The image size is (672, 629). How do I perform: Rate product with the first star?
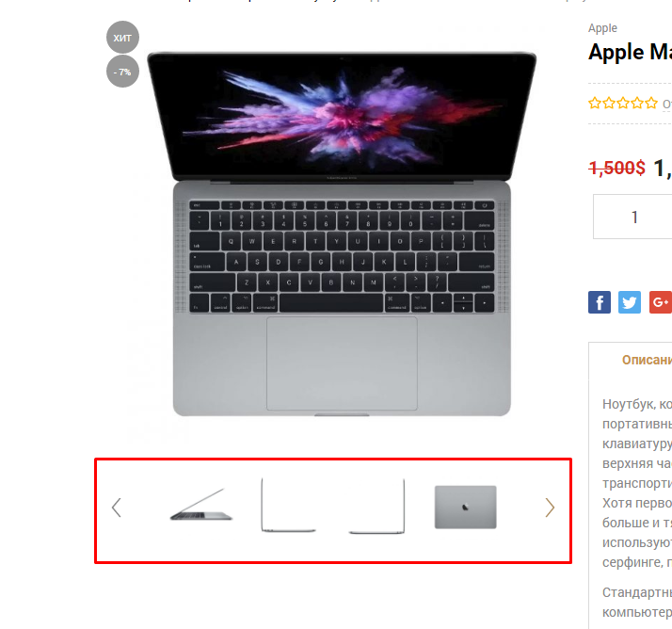point(595,103)
